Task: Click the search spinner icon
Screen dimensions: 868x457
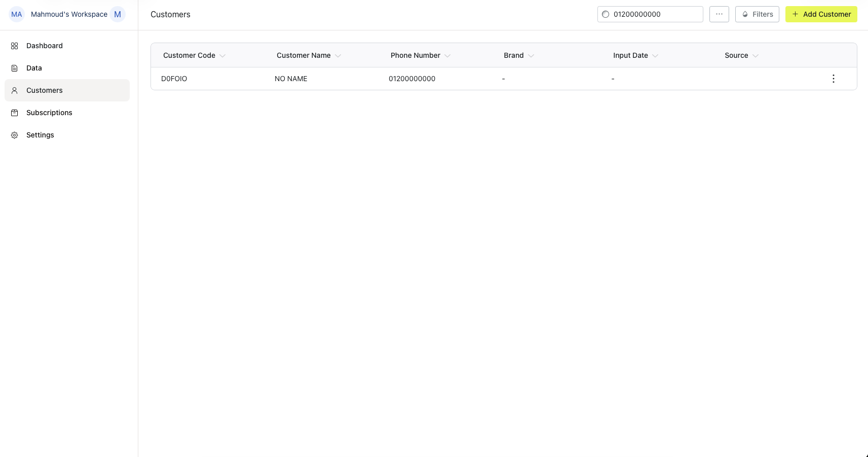Action: tap(606, 14)
